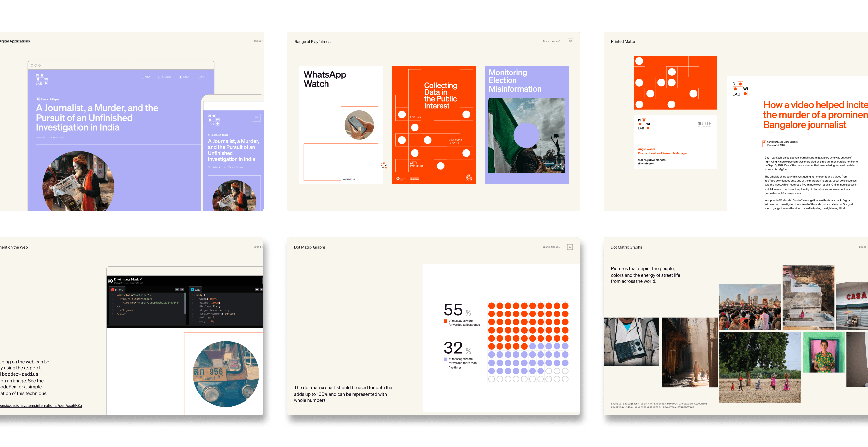Check the Platform nav checkbox
The width and height of the screenshot is (868, 447).
(x=160, y=77)
